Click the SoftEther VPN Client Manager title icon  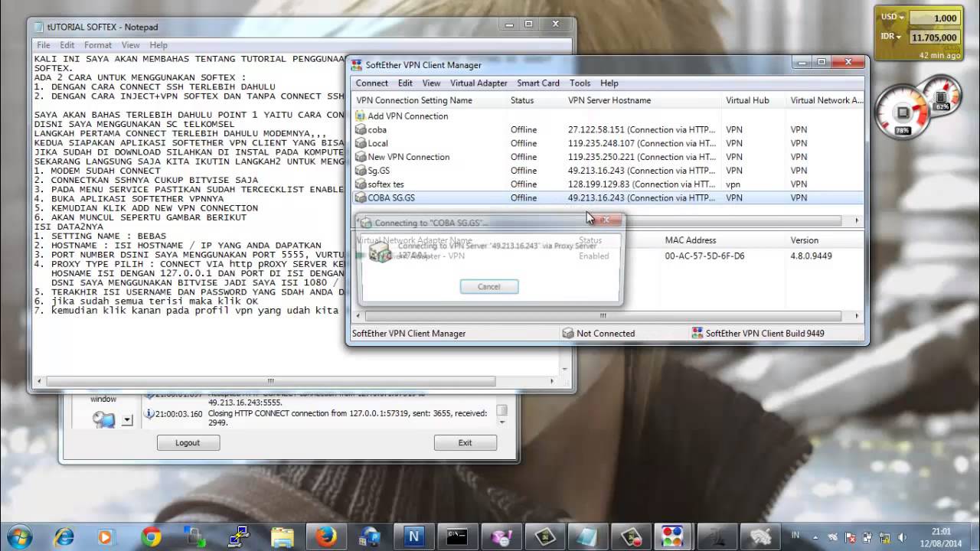click(356, 65)
